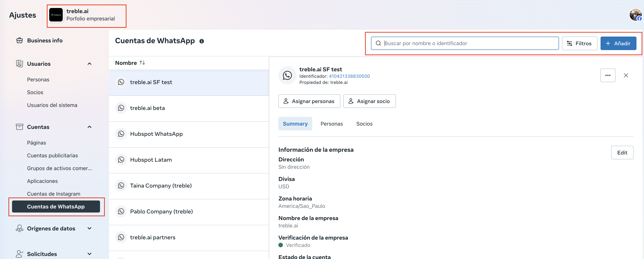Go to Personas under Usuarios

point(38,80)
